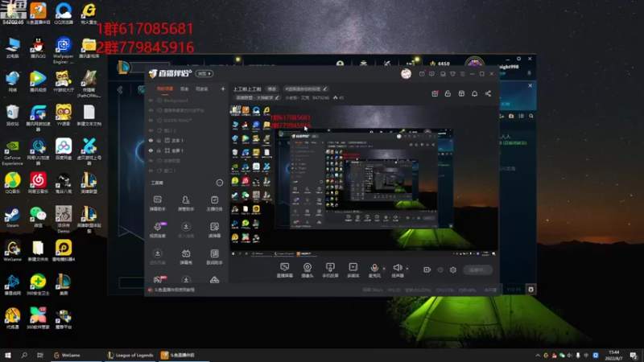644x362 pixels.
Task: Mute the 麦克风 microphone
Action: point(374,270)
